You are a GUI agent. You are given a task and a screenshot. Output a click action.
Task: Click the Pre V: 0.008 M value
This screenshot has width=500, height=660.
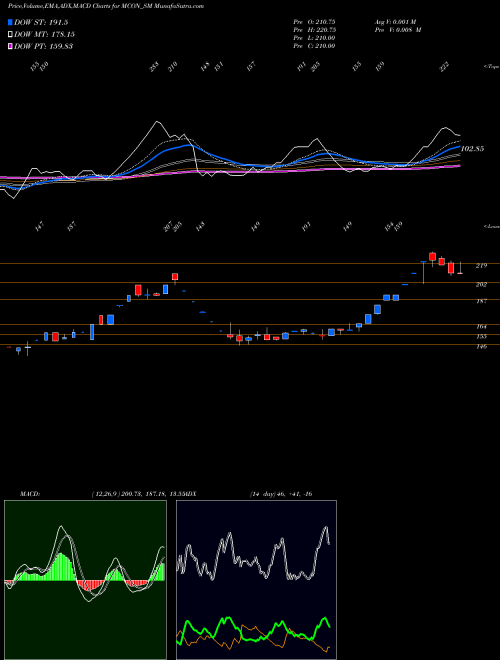coord(397,30)
